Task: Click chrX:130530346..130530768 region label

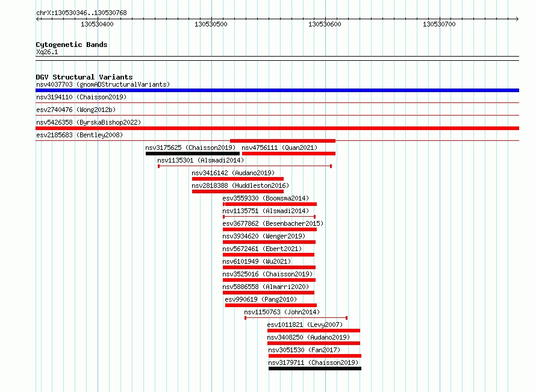Action: (x=81, y=13)
